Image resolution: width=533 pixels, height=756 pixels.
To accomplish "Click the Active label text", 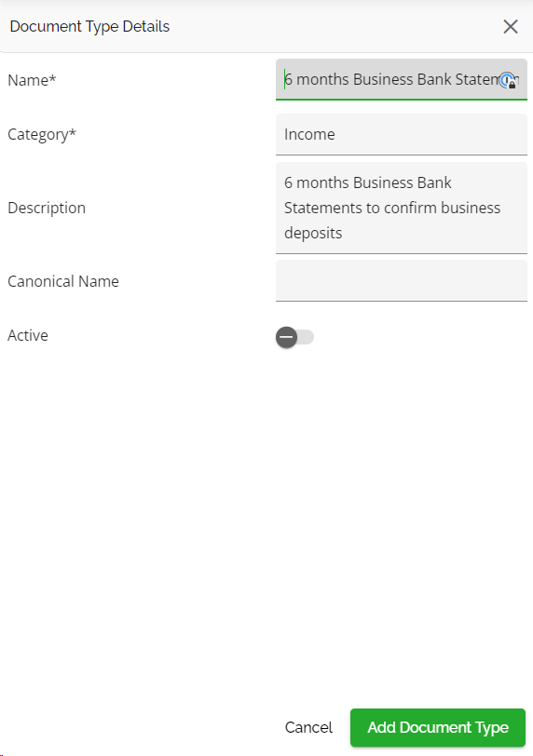I will (28, 335).
